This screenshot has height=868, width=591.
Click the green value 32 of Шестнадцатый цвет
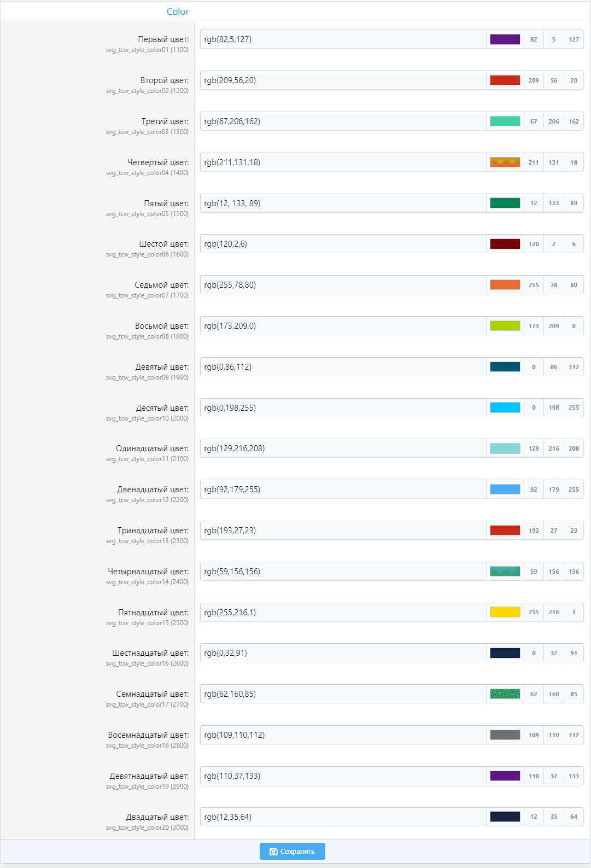pyautogui.click(x=554, y=653)
